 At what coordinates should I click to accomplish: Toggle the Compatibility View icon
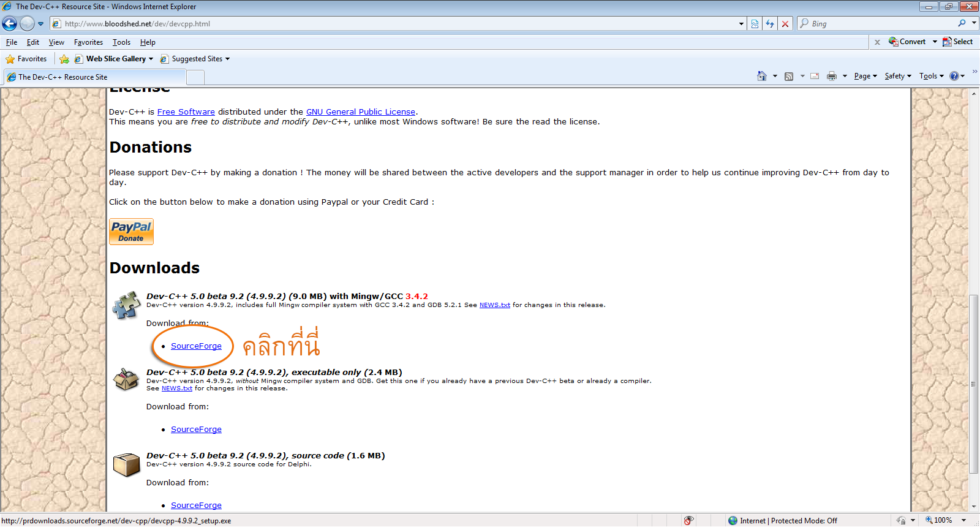(x=755, y=24)
